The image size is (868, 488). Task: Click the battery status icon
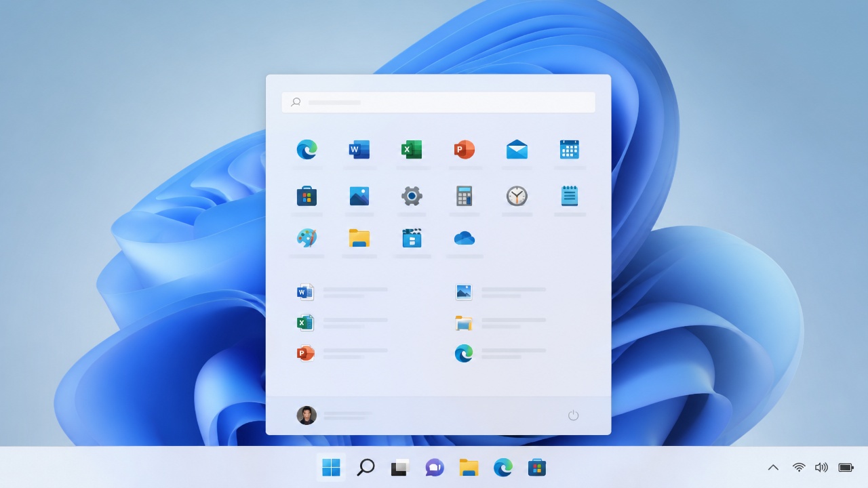[x=846, y=467]
